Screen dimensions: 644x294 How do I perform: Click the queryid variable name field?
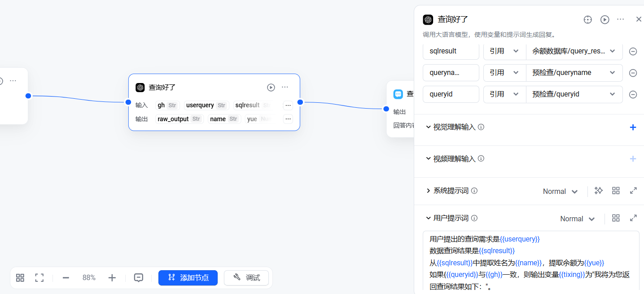coord(451,94)
